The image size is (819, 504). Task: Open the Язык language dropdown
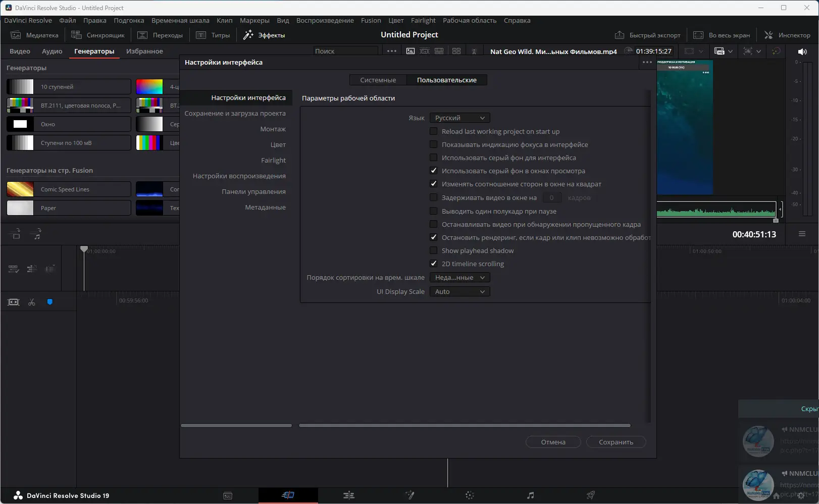459,118
